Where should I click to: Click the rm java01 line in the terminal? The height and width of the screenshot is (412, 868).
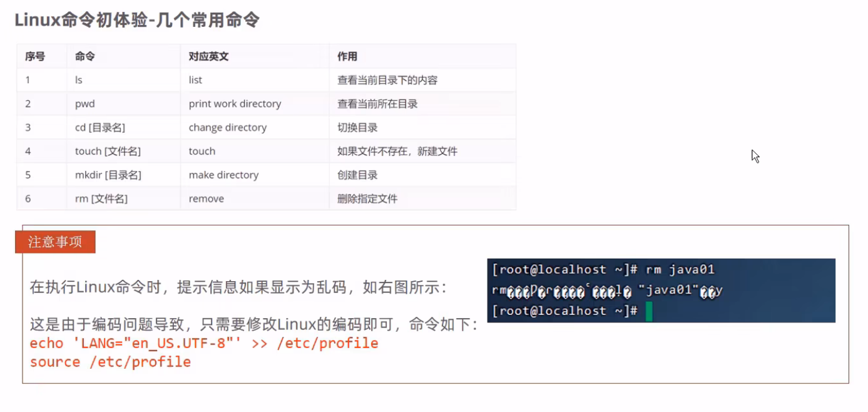pos(603,270)
